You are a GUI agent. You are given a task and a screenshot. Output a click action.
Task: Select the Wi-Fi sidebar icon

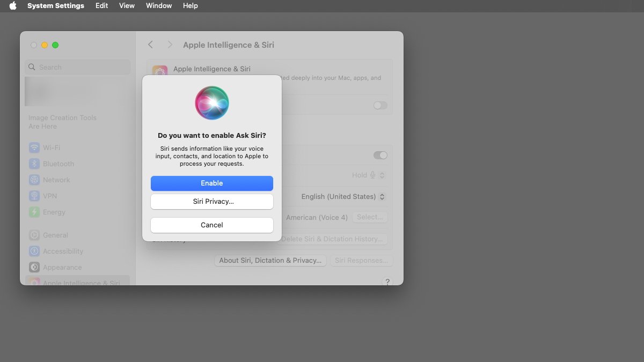click(x=34, y=147)
